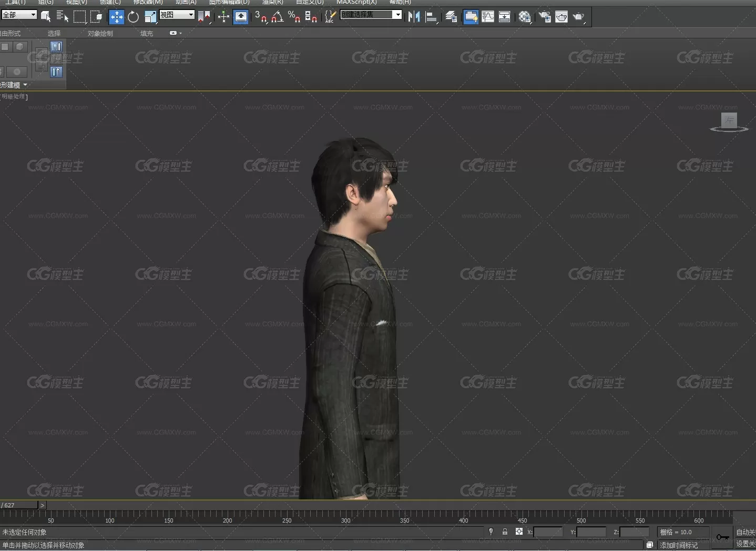Viewport: 756px width, 551px height.
Task: Click the Set Keys key icon
Action: click(x=723, y=537)
